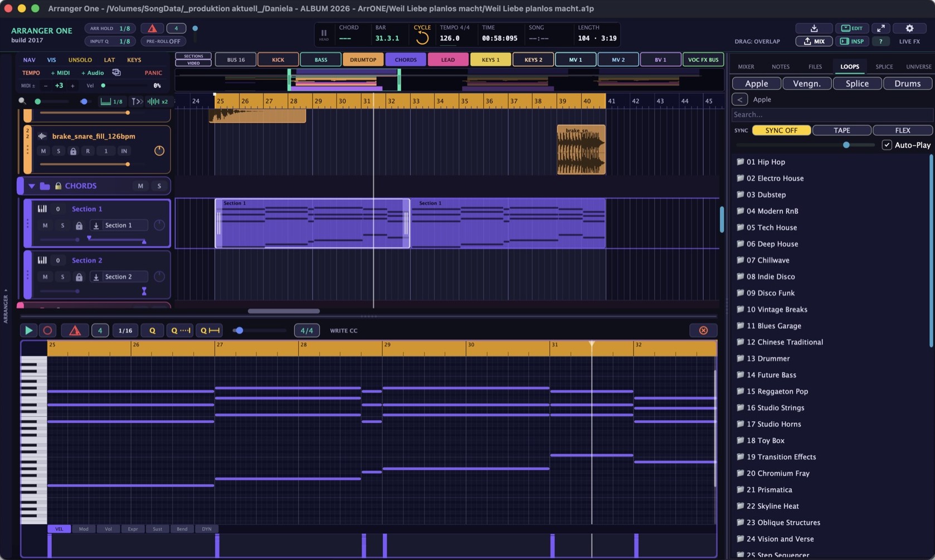This screenshot has width=935, height=560.
Task: Click the piano roll record circle
Action: click(x=47, y=330)
